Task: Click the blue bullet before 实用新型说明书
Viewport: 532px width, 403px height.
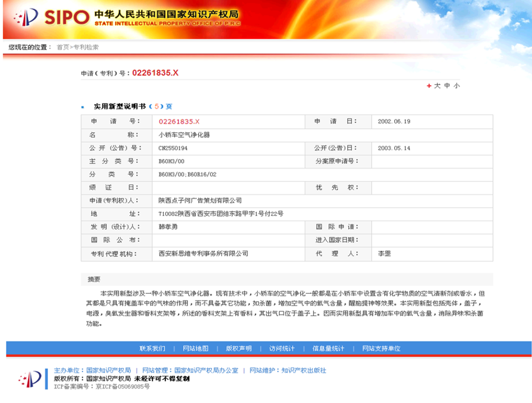Action: (x=83, y=106)
